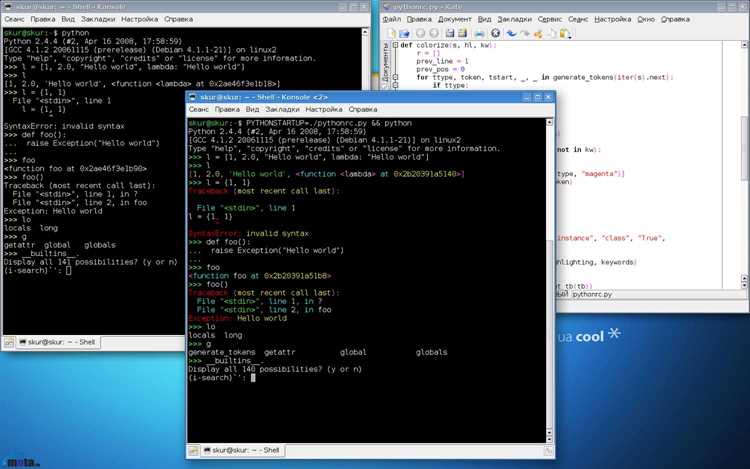Open Закладки menu in Kate
Viewport: 750px width, 469px height.
[x=514, y=19]
